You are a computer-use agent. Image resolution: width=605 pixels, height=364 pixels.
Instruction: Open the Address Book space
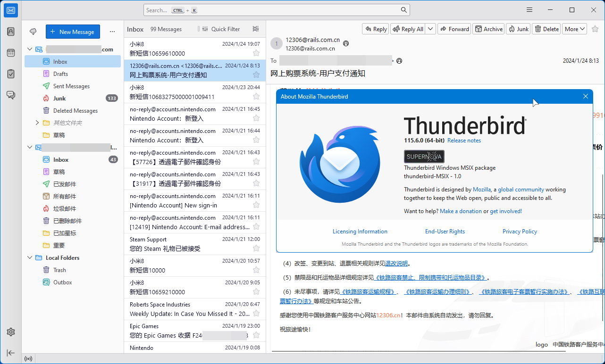(11, 32)
